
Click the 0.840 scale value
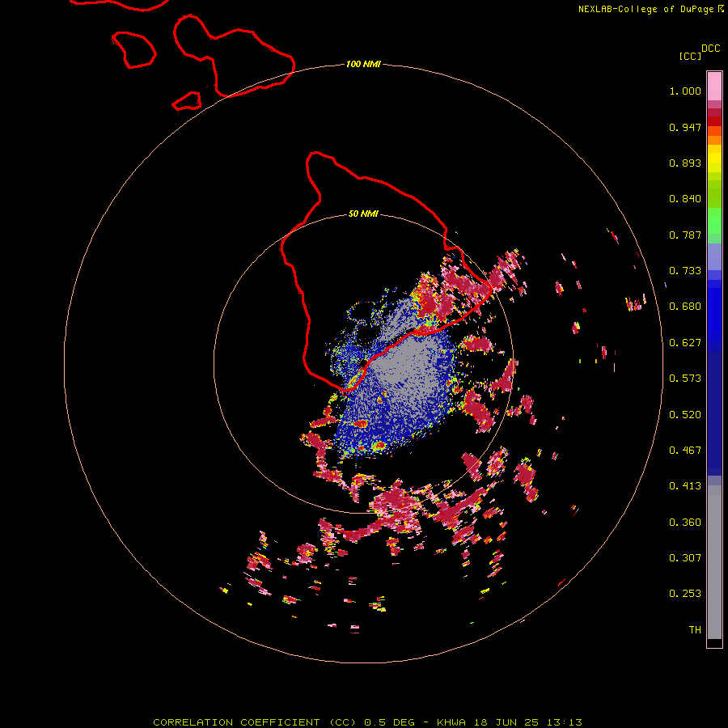pyautogui.click(x=685, y=199)
